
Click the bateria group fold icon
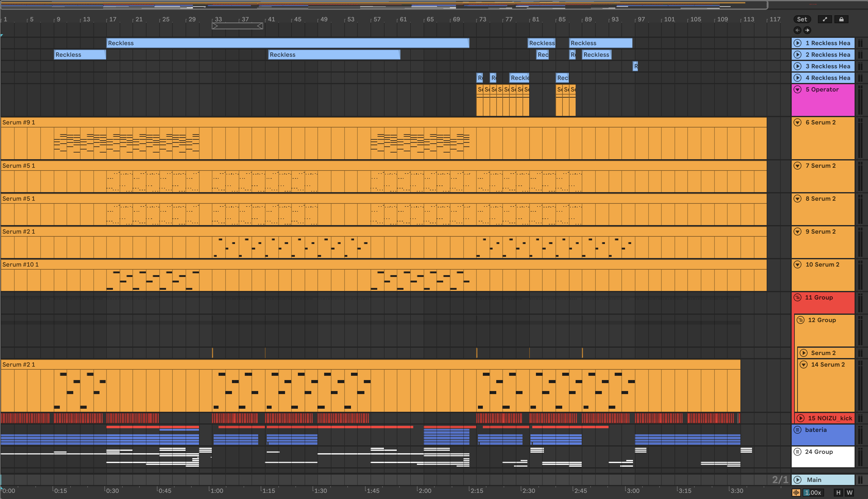pyautogui.click(x=798, y=430)
